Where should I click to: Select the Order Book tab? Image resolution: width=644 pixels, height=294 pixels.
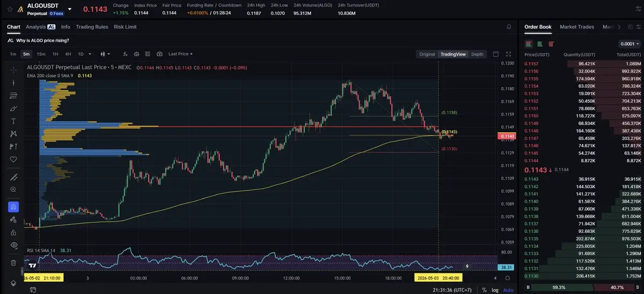click(x=538, y=27)
